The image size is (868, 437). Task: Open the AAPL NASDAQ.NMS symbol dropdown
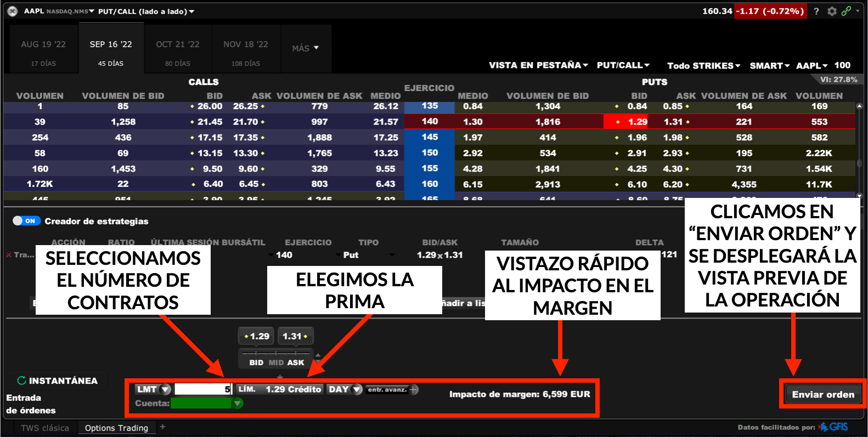(59, 11)
